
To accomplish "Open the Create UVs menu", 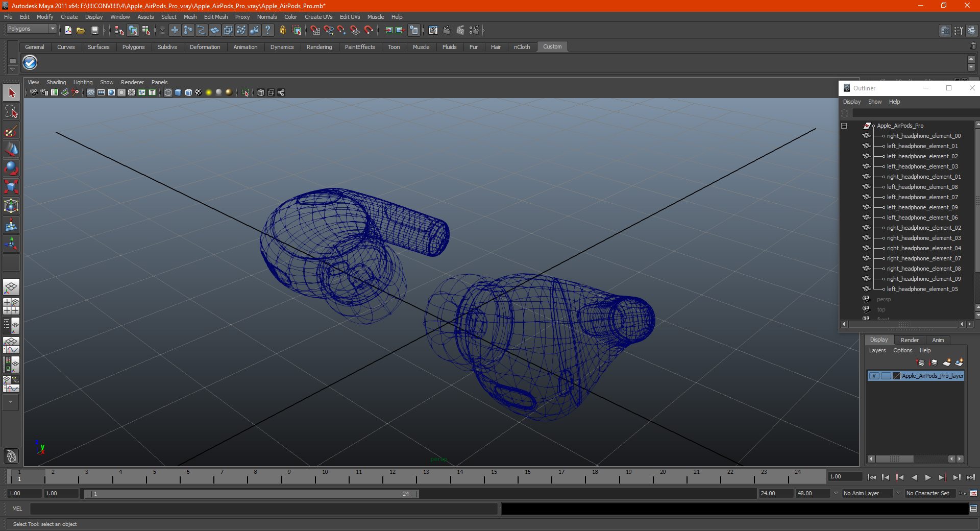I will [x=318, y=17].
